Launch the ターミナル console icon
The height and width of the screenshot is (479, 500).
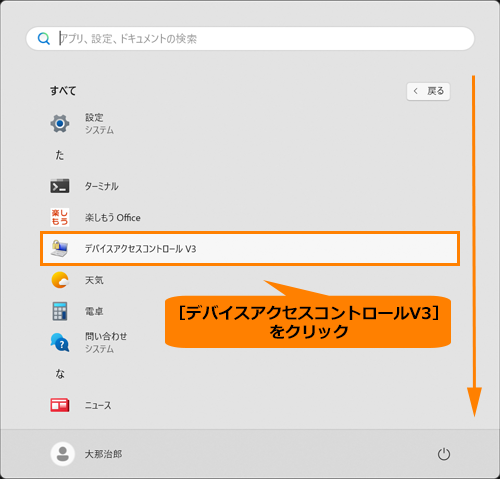[x=60, y=186]
